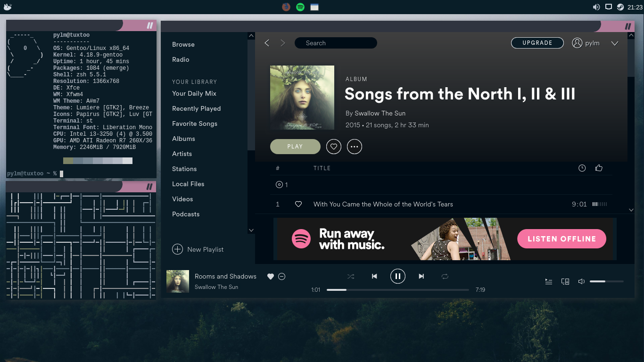Click the plus icon for New Playlist
Image resolution: width=644 pixels, height=362 pixels.
177,249
